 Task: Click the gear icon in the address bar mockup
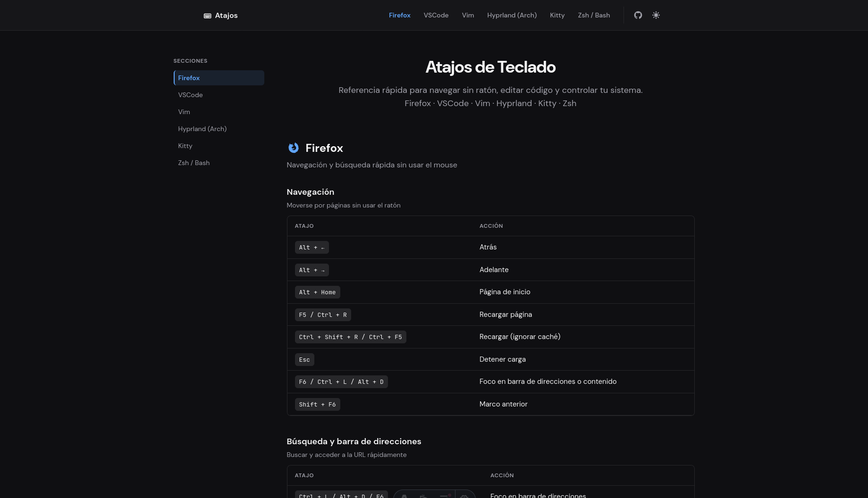pyautogui.click(x=464, y=497)
